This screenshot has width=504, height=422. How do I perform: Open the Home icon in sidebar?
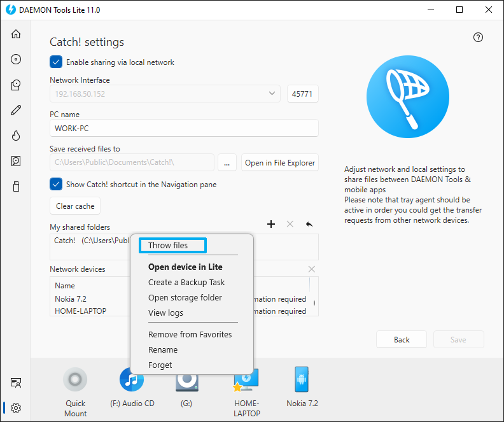(16, 34)
